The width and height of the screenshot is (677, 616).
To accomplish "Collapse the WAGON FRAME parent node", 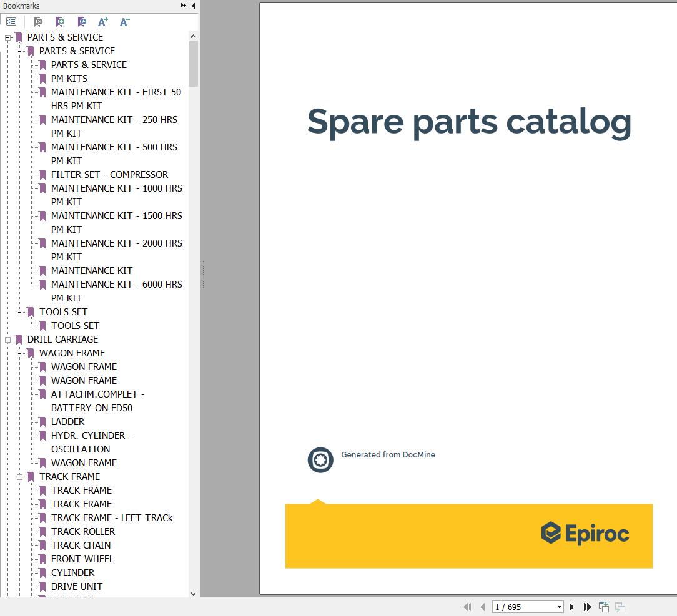I will pos(19,354).
